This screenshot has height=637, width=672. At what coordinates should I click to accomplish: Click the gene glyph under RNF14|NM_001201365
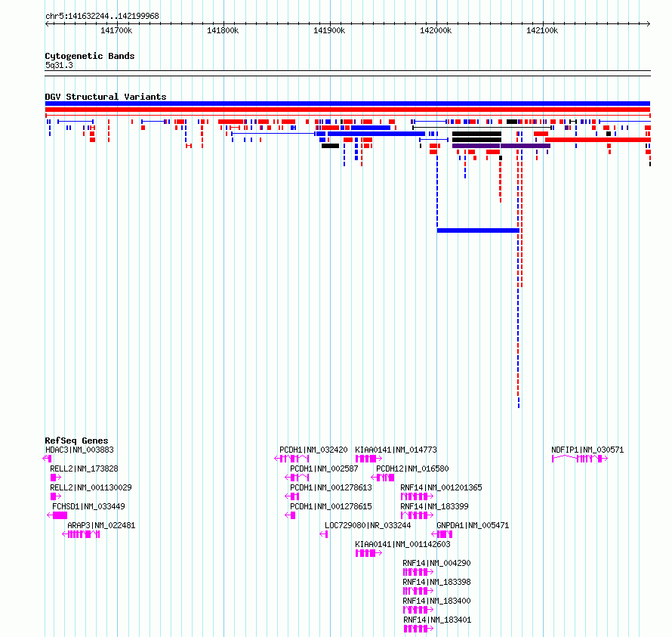(x=417, y=496)
